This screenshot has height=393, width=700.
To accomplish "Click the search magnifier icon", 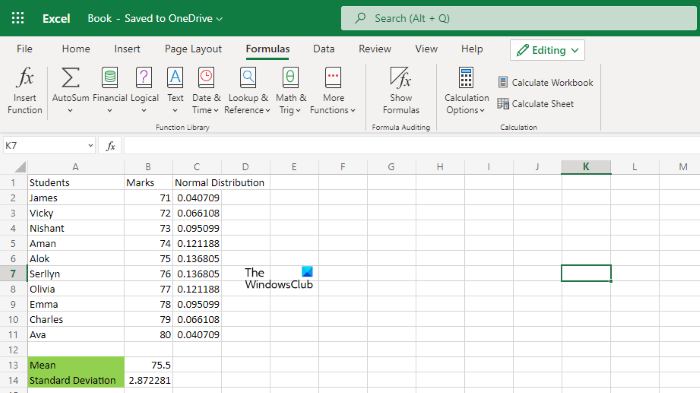I will (360, 18).
